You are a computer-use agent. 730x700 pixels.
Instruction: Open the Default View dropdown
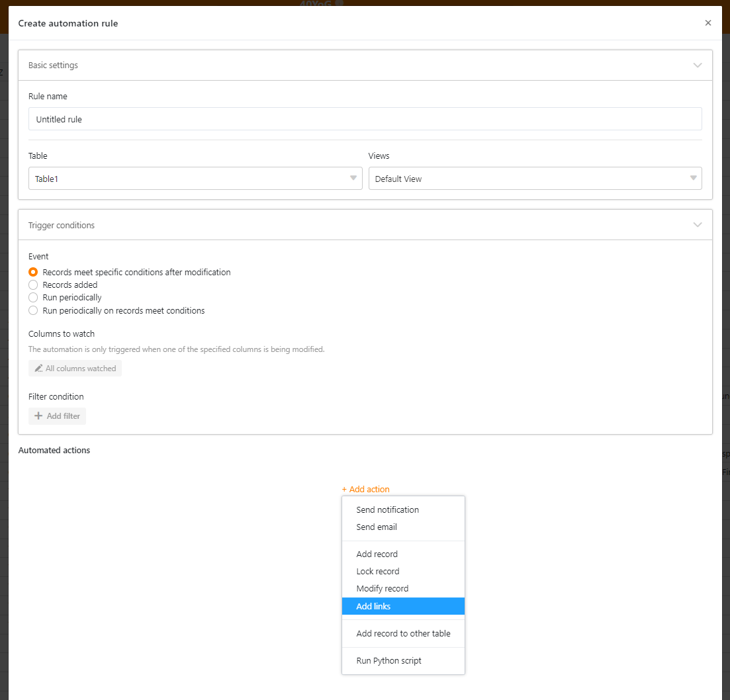[x=535, y=179]
